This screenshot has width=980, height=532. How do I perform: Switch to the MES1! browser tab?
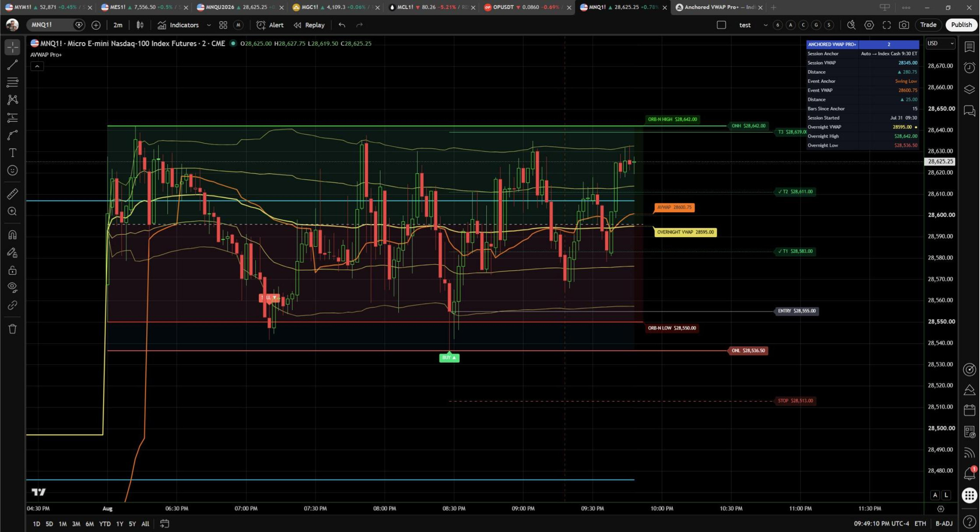[x=144, y=7]
